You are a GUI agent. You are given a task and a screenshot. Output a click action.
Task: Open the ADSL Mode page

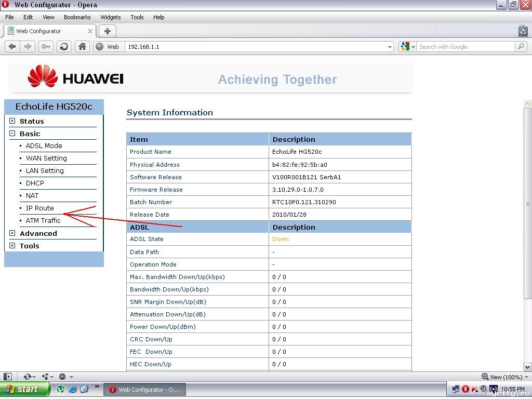[44, 145]
